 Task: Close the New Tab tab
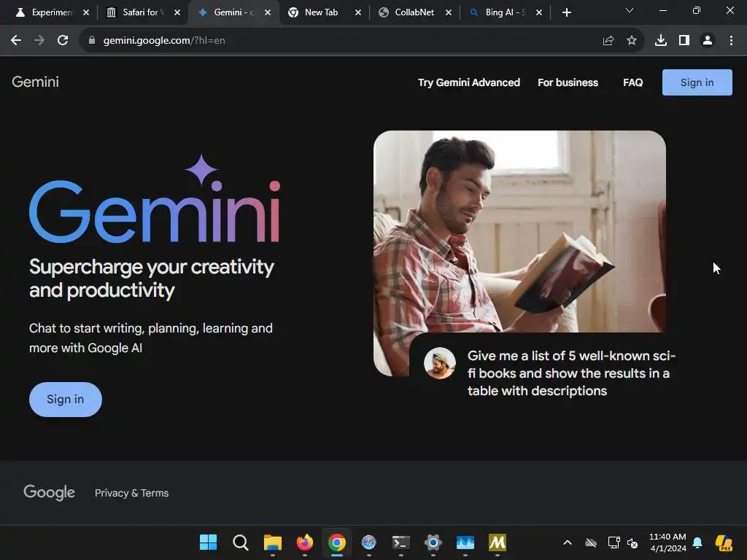click(358, 12)
